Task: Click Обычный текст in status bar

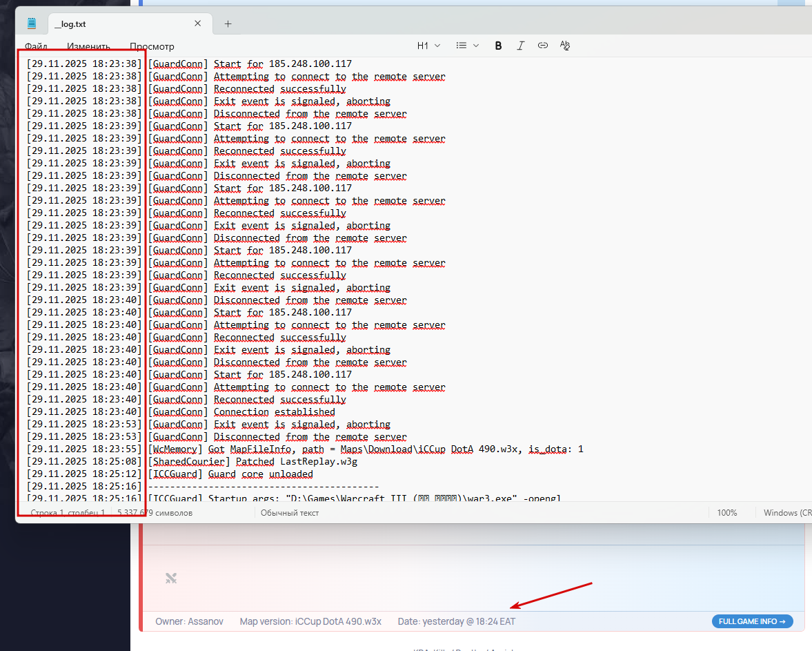Action: pyautogui.click(x=290, y=513)
